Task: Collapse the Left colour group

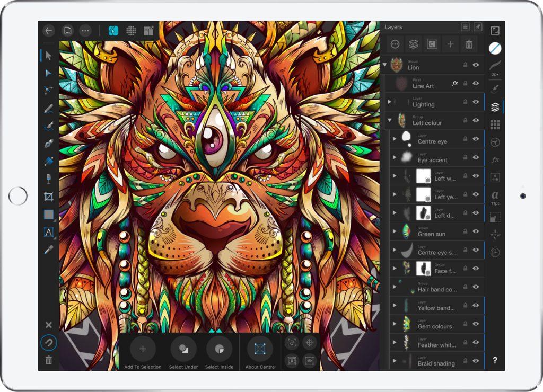Action: 389,120
